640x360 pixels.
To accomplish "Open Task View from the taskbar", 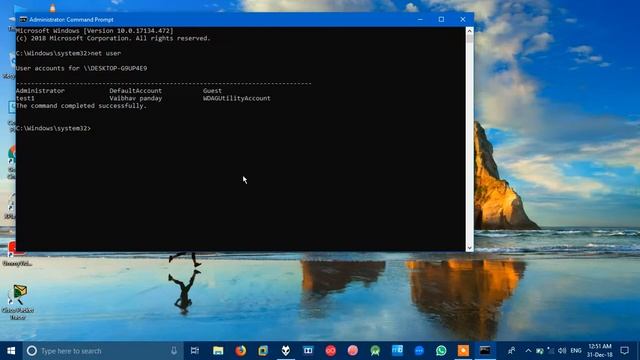I will pos(195,351).
